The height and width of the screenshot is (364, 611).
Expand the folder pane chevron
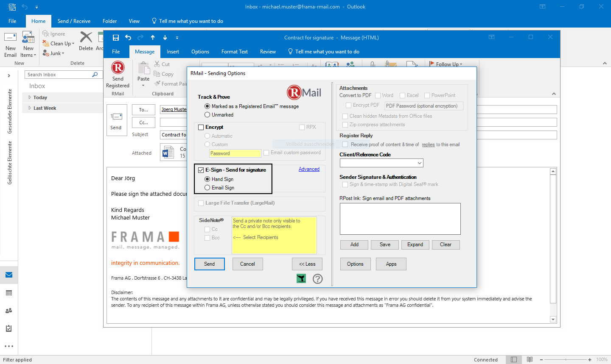pos(9,75)
